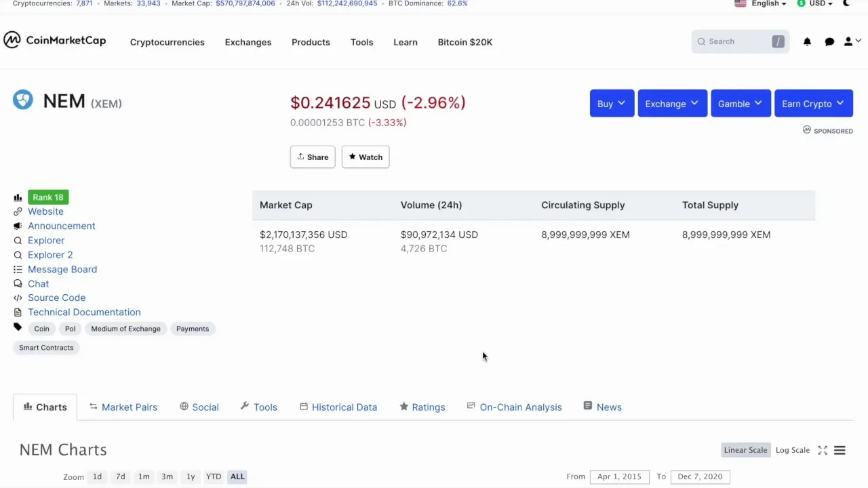Expand the Buy dropdown
The height and width of the screenshot is (488, 868).
[612, 104]
